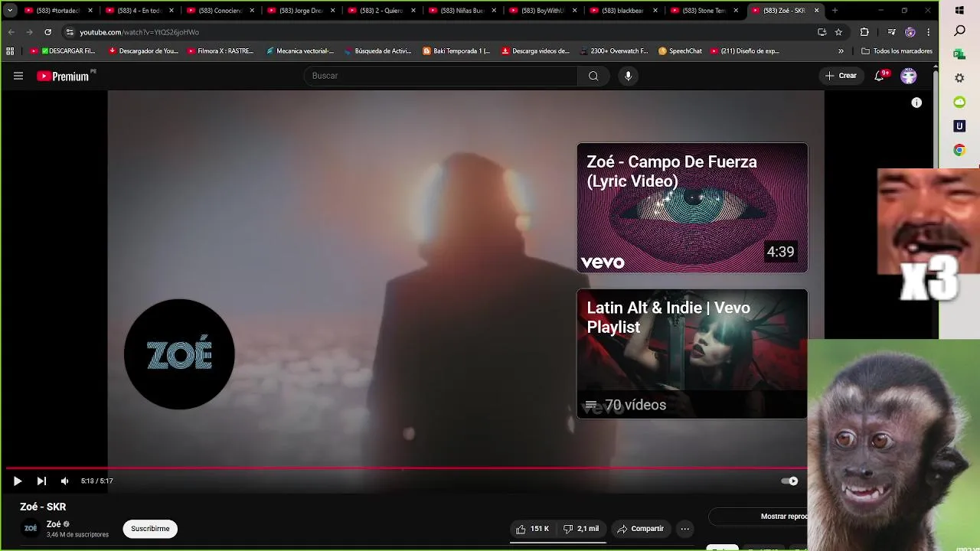Screen dimensions: 980x551
Task: Start voice search with microphone icon
Action: [x=628, y=76]
